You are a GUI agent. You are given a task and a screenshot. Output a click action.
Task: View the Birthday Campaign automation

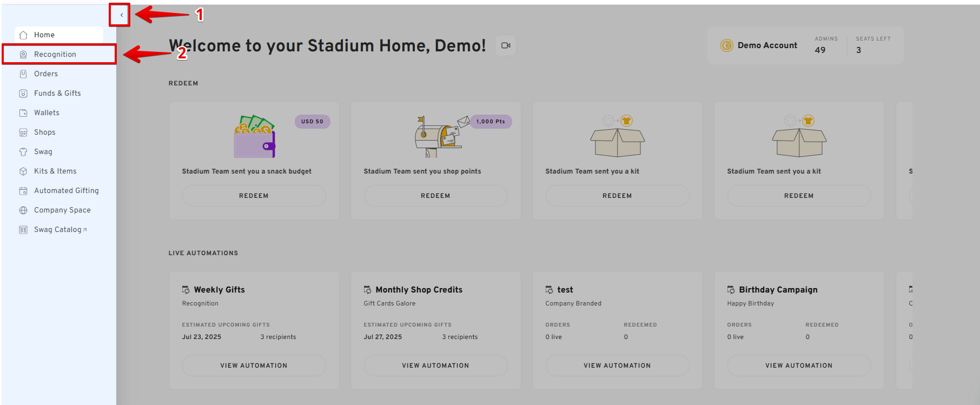click(x=799, y=366)
